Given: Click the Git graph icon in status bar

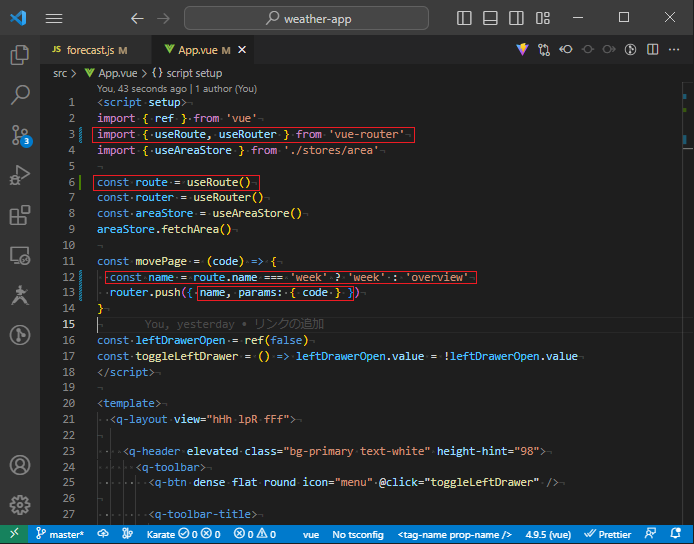Looking at the screenshot, I should click(127, 534).
